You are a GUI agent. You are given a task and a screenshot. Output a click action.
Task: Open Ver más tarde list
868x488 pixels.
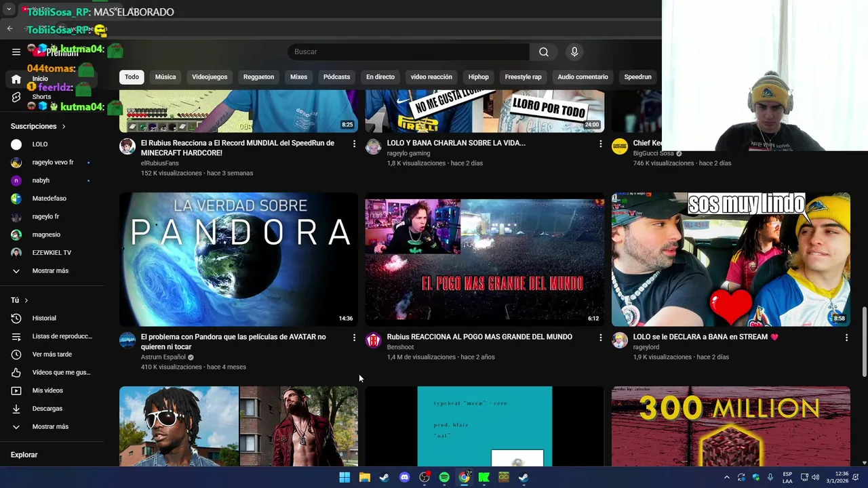coord(52,354)
